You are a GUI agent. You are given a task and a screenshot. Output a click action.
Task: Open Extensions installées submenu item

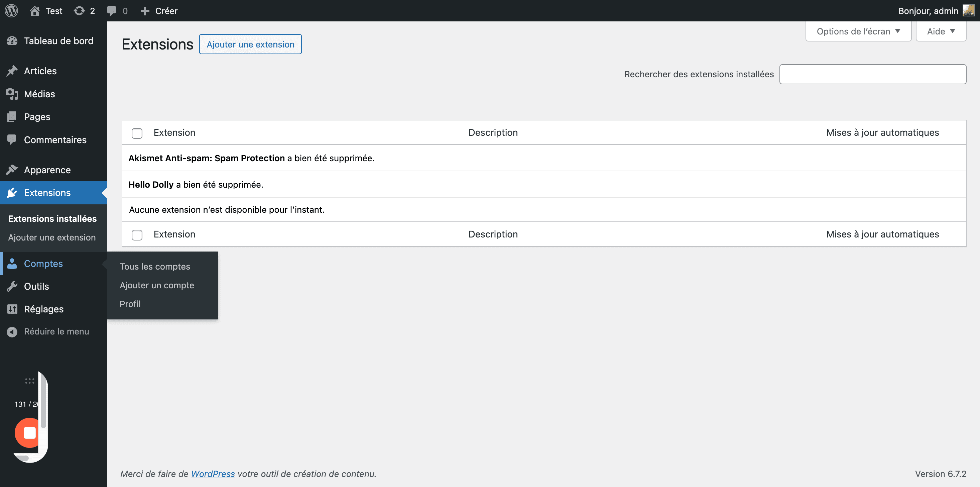point(52,218)
